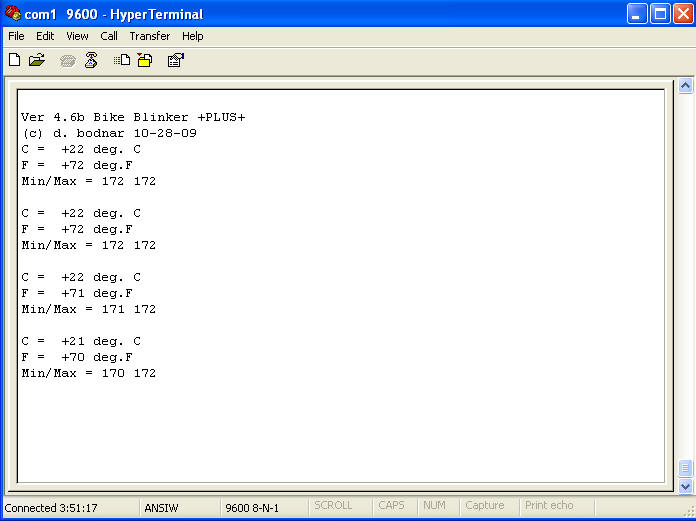The width and height of the screenshot is (696, 521).
Task: Minimize the HyperTerminal window
Action: [637, 14]
